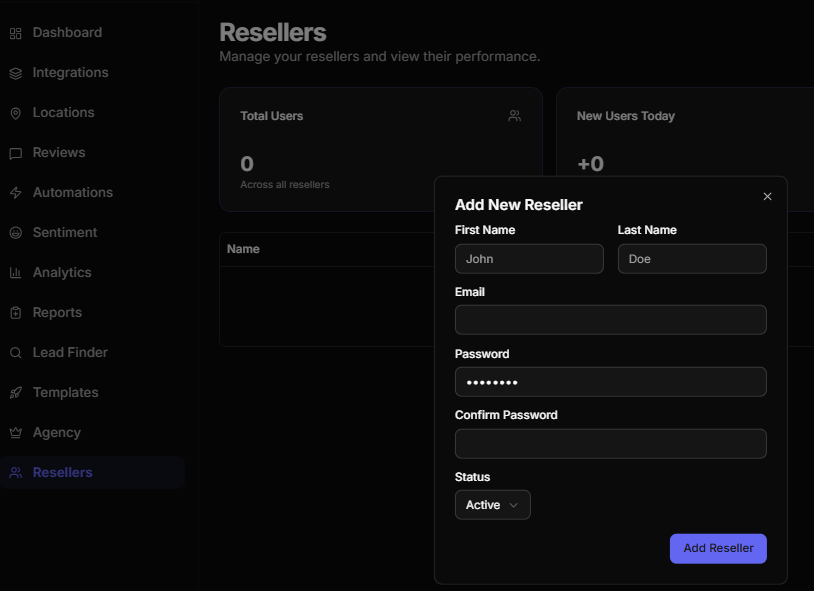Image resolution: width=814 pixels, height=591 pixels.
Task: Click the Templates rocket icon
Action: (x=15, y=393)
